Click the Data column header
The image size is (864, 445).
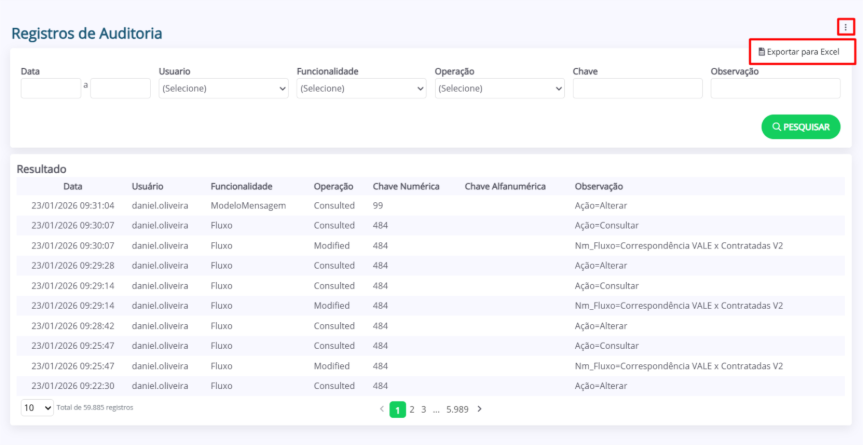73,186
